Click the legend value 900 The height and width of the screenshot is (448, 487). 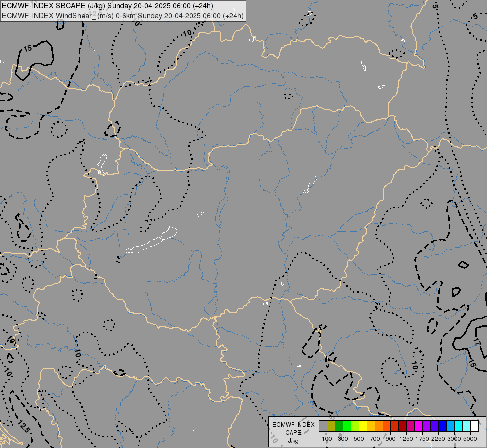(390, 439)
